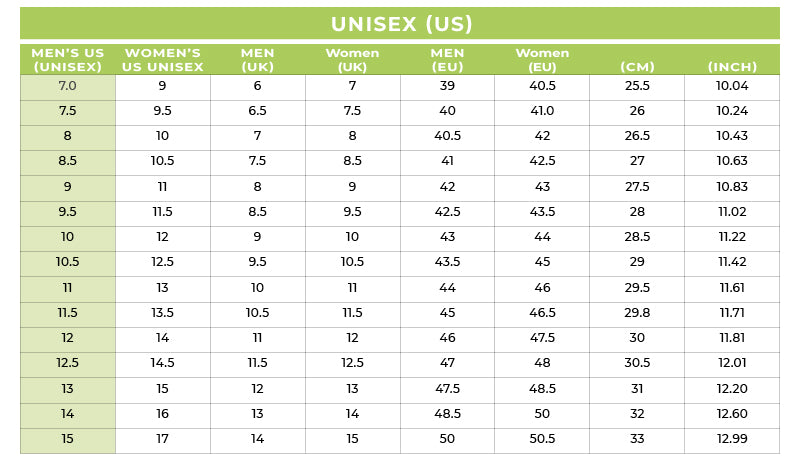
Task: Select the 48.5 cell in MEN (EU) column
Action: 447,415
